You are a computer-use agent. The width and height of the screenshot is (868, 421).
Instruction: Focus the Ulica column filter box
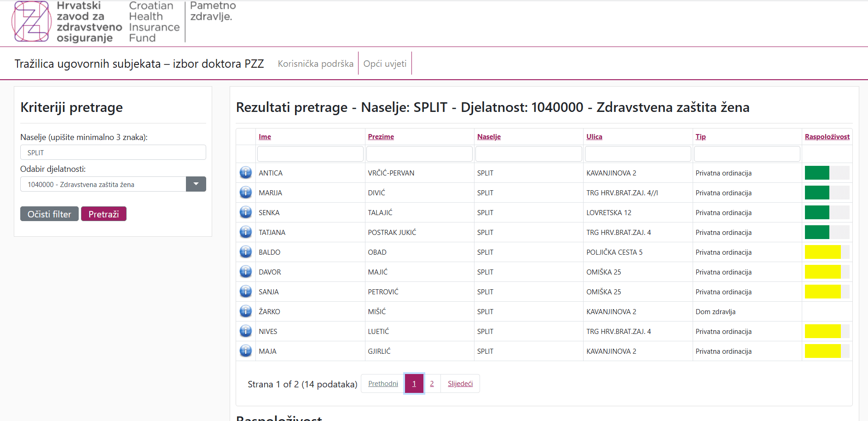[637, 154]
